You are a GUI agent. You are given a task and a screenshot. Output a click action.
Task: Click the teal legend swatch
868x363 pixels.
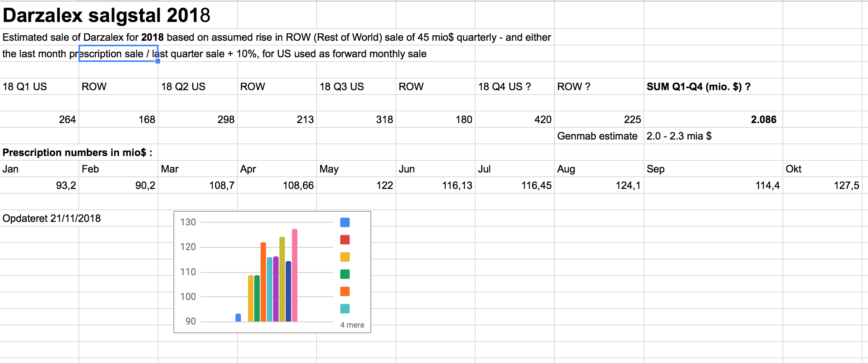(345, 309)
